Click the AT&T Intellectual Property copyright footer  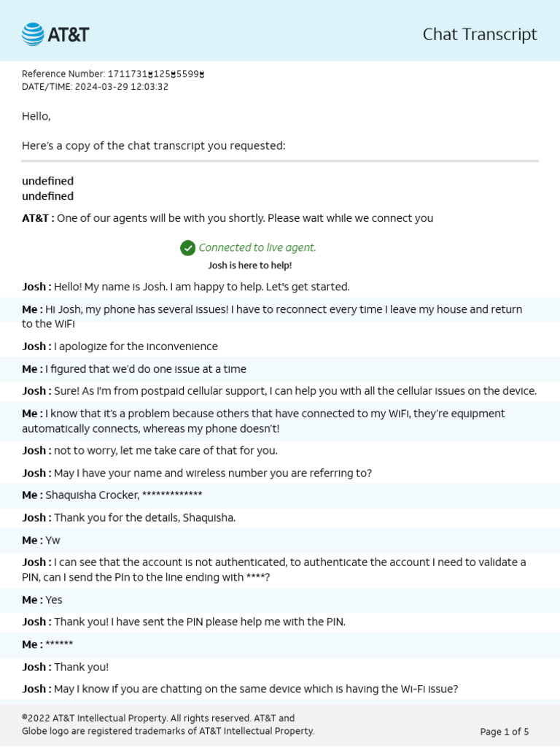(168, 724)
